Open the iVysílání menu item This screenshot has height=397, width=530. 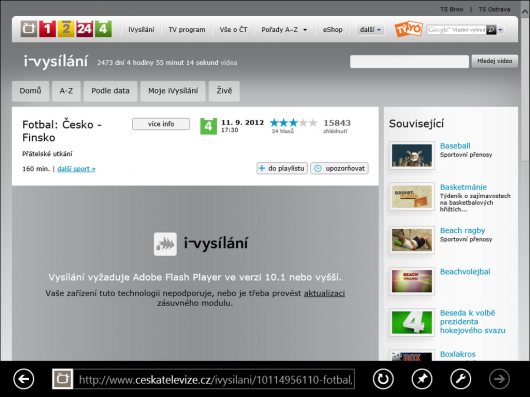(141, 30)
